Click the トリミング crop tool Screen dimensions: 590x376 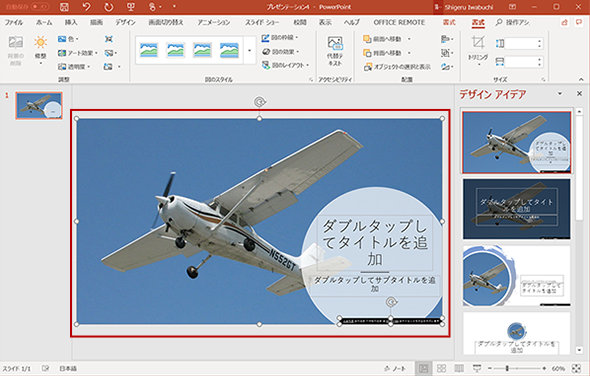[478, 51]
